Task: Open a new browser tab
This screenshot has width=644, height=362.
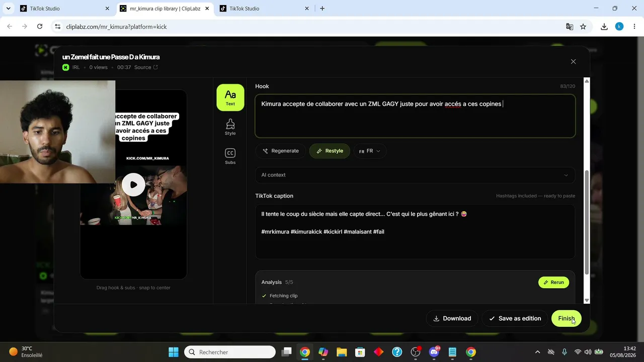Action: [x=323, y=9]
